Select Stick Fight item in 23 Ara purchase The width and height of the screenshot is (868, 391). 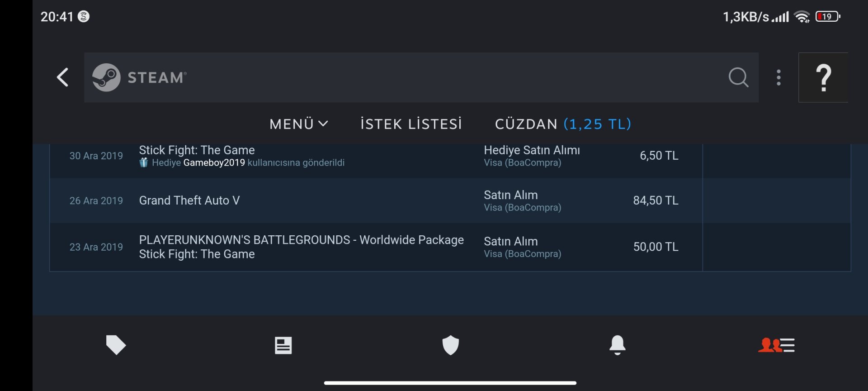pos(197,254)
